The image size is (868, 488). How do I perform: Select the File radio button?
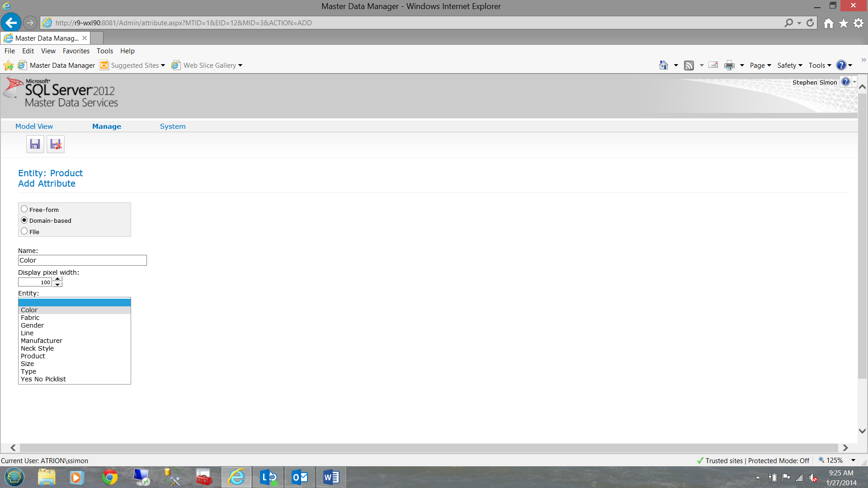tap(24, 231)
